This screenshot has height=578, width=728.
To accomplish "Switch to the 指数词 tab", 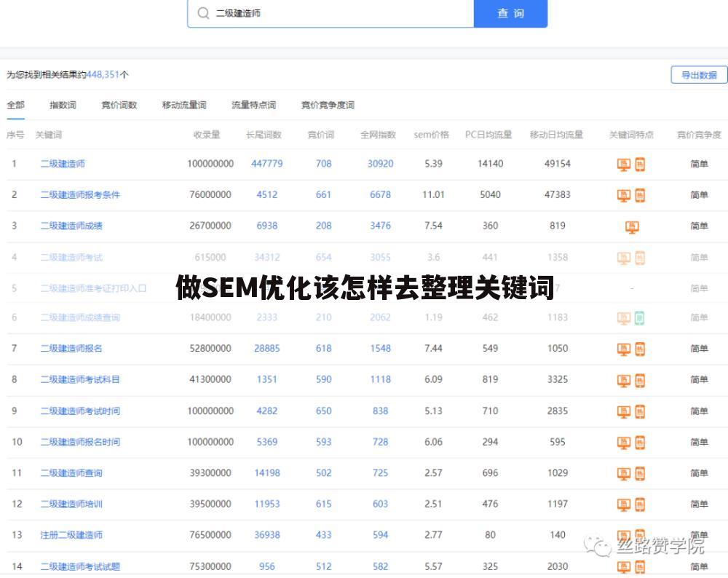I will click(63, 105).
